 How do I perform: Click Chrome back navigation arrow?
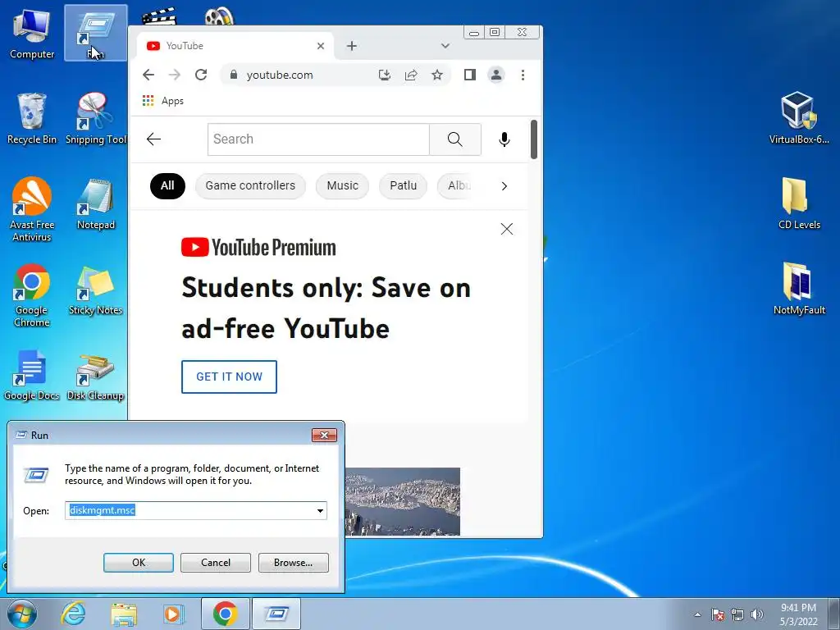[x=148, y=75]
